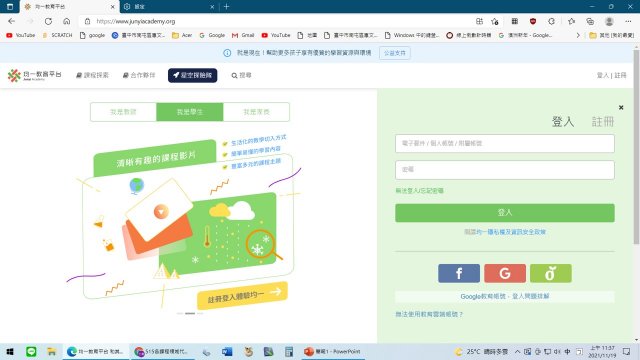Open LINE app from the taskbar
The height and width of the screenshot is (360, 640).
click(31, 351)
